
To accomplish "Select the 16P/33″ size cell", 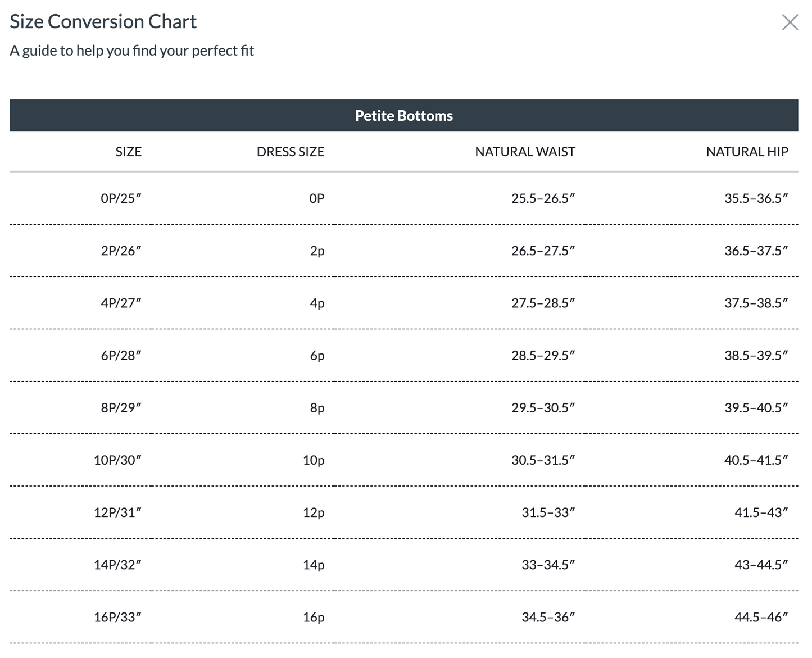I will coord(117,617).
